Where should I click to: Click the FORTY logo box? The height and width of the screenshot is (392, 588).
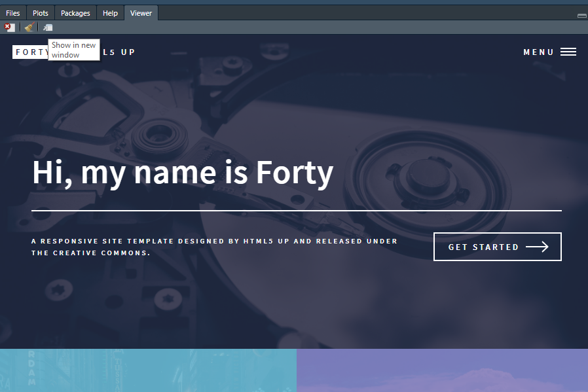[x=31, y=52]
